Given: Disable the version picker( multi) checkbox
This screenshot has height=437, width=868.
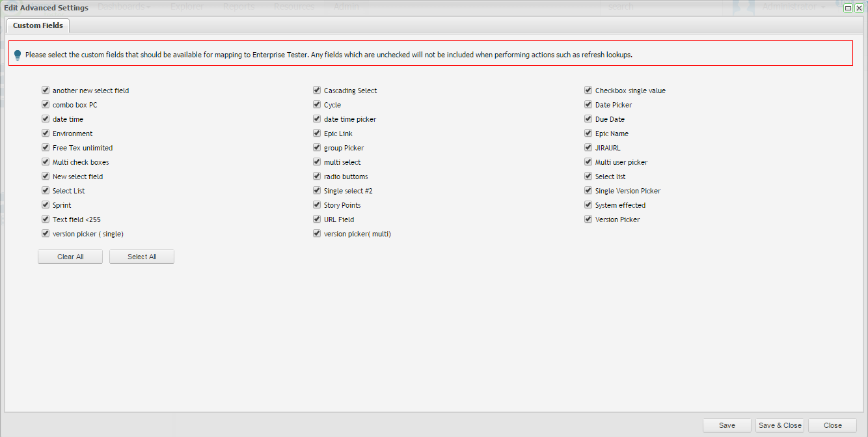Looking at the screenshot, I should coord(317,234).
